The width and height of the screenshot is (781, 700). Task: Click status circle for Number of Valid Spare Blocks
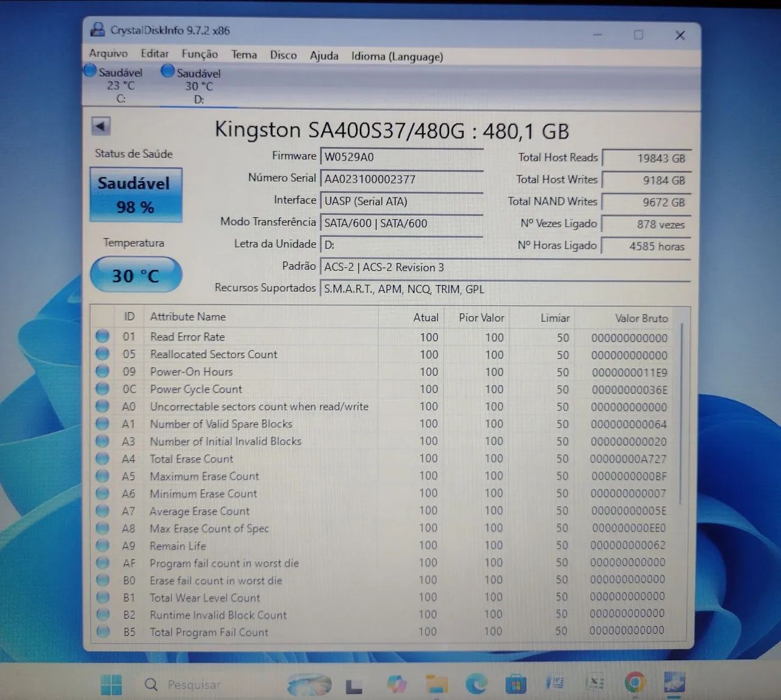(x=103, y=424)
